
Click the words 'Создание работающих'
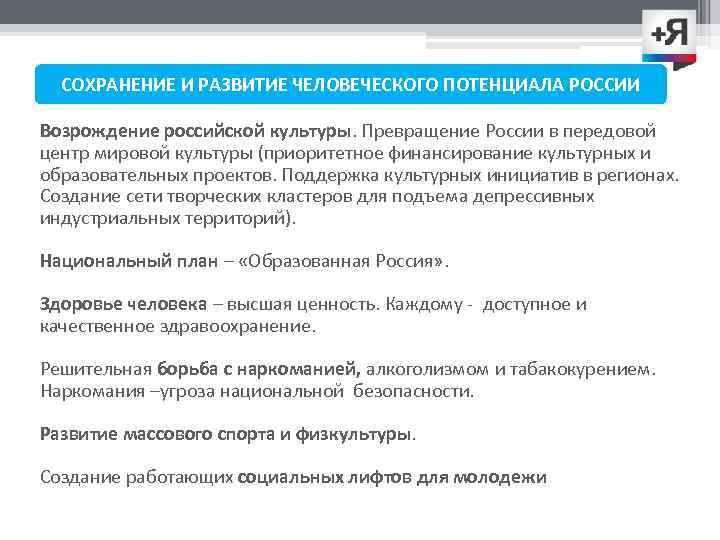point(137,478)
